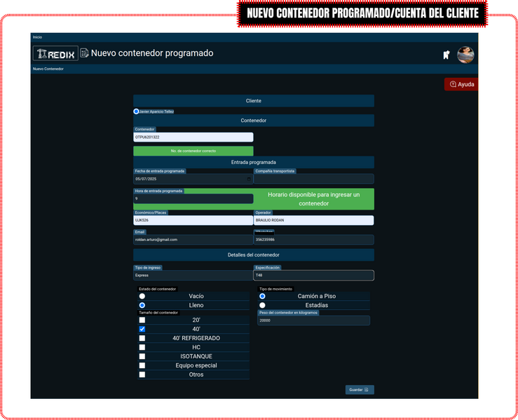Focus the Peso del contenedor field
The width and height of the screenshot is (518, 420).
(313, 320)
